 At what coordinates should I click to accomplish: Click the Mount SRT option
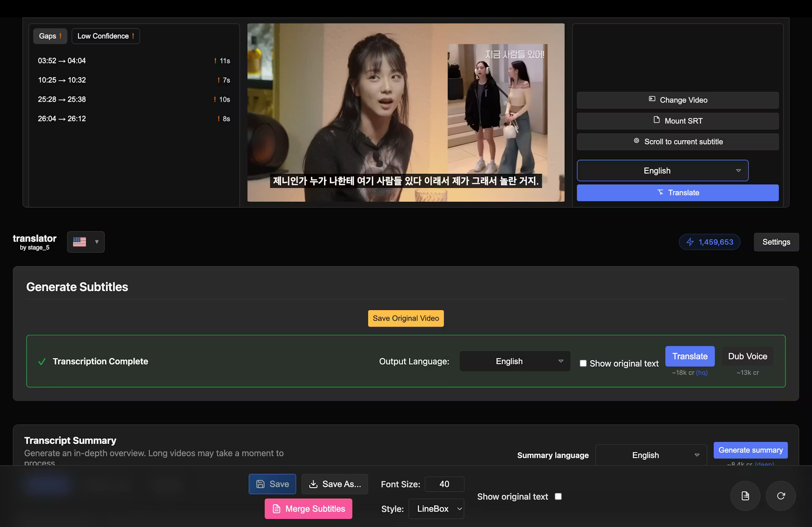click(677, 121)
